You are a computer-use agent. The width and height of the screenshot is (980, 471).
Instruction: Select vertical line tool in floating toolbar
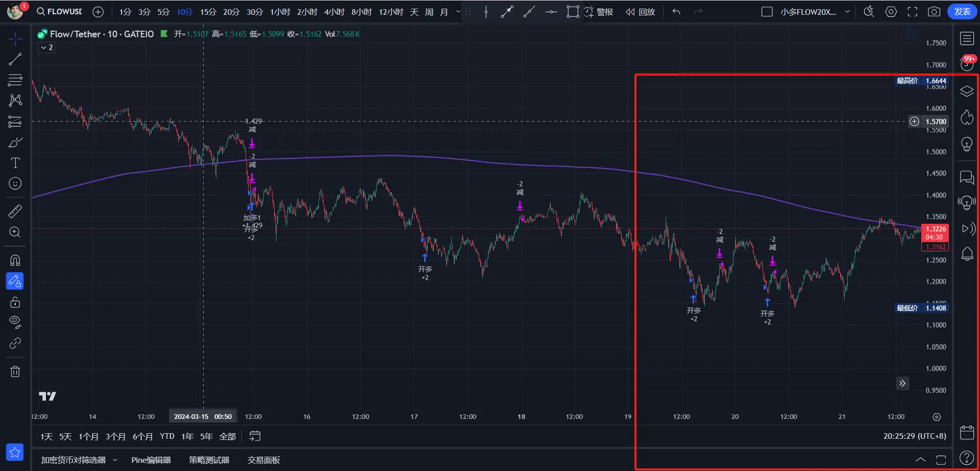[x=486, y=12]
